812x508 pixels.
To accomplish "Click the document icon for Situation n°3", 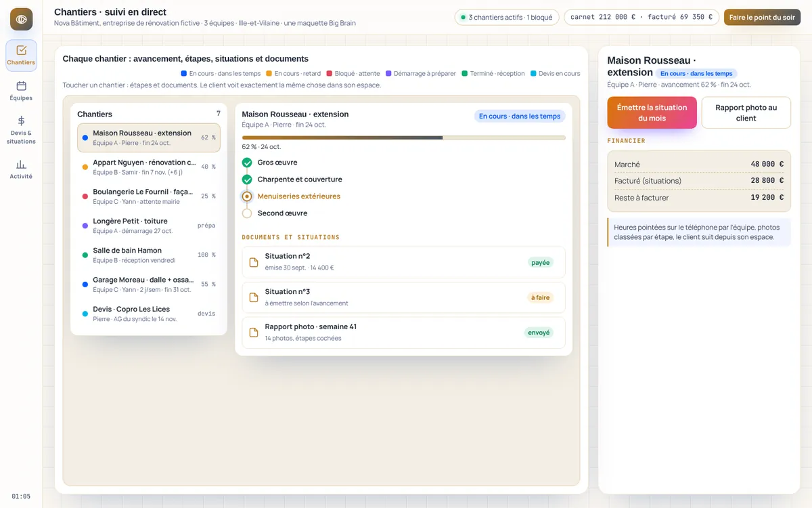I will pyautogui.click(x=254, y=297).
